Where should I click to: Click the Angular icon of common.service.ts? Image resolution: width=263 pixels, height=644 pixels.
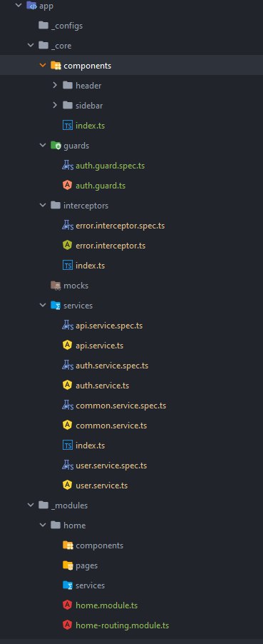68,425
